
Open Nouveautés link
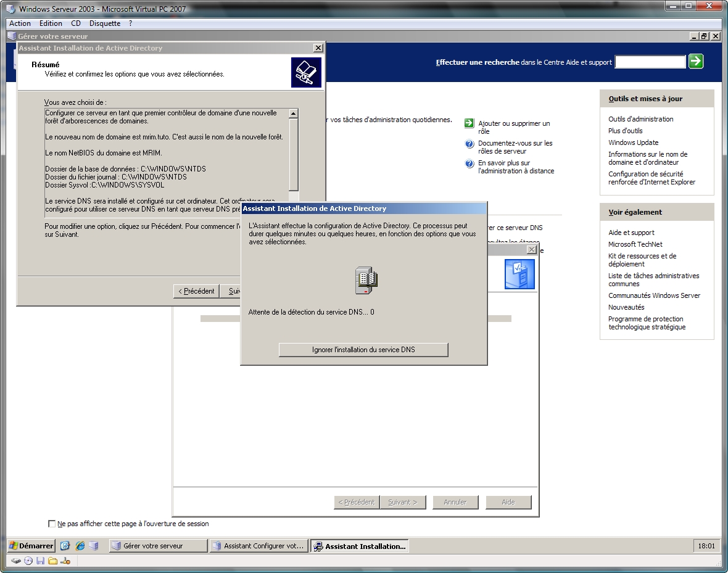coord(626,307)
